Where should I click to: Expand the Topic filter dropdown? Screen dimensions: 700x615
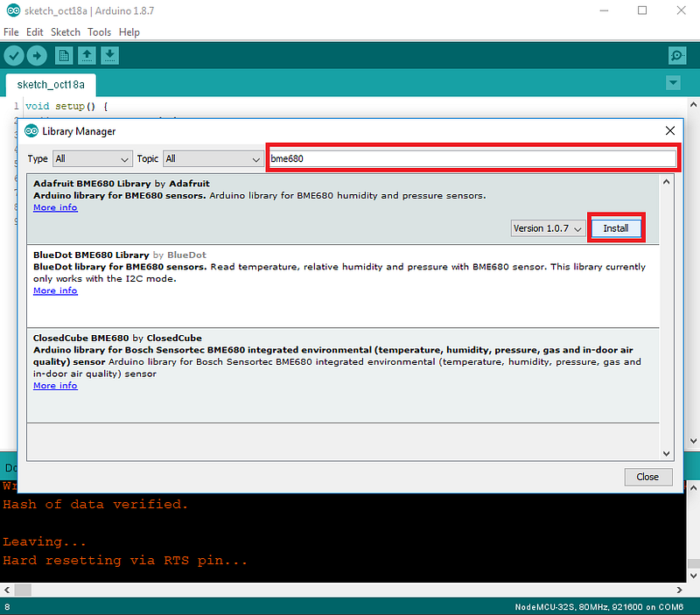pos(213,159)
